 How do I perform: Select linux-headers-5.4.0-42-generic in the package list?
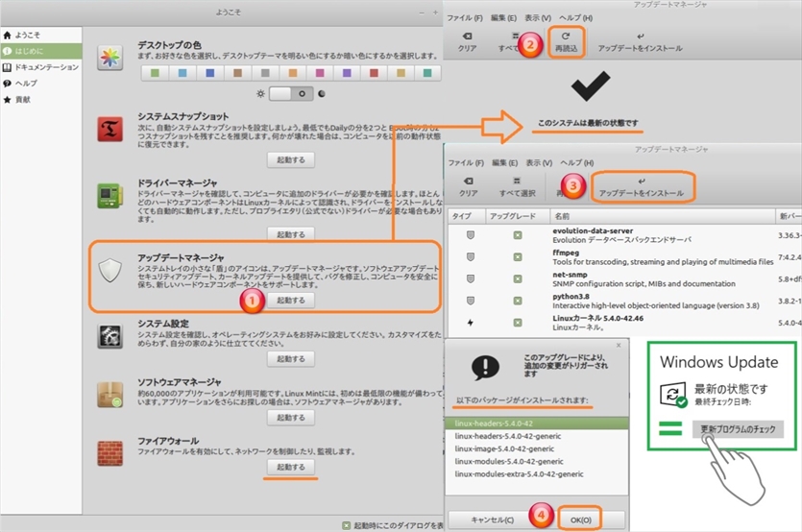[x=537, y=436]
